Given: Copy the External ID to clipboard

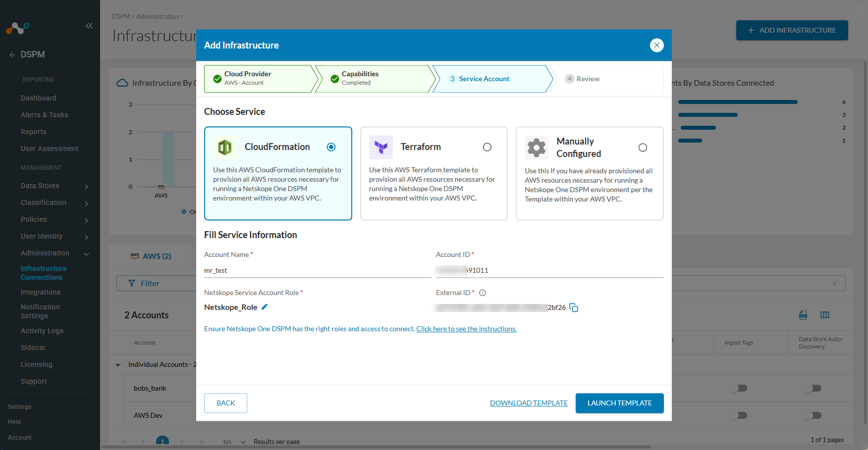Looking at the screenshot, I should point(574,308).
